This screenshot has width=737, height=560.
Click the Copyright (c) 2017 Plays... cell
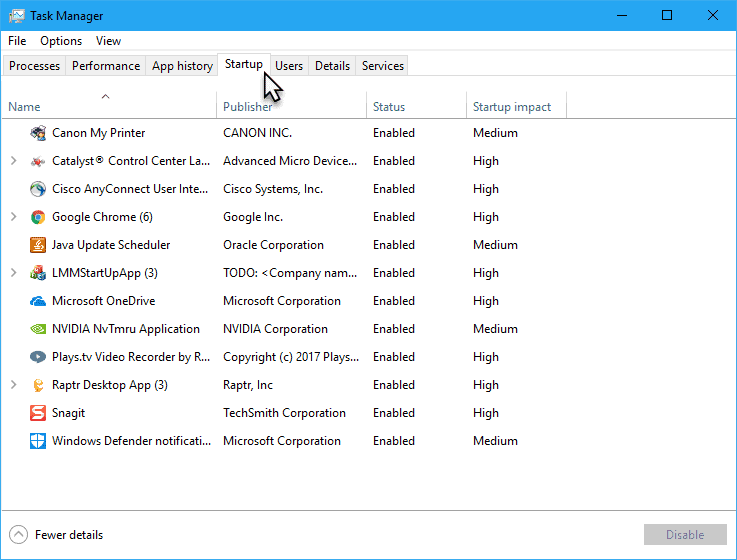click(x=291, y=357)
